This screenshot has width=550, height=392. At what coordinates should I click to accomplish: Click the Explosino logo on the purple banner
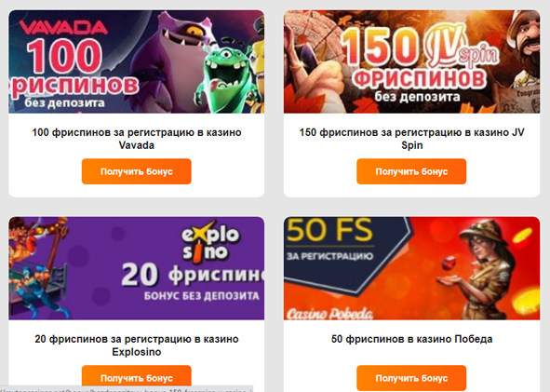click(x=210, y=242)
